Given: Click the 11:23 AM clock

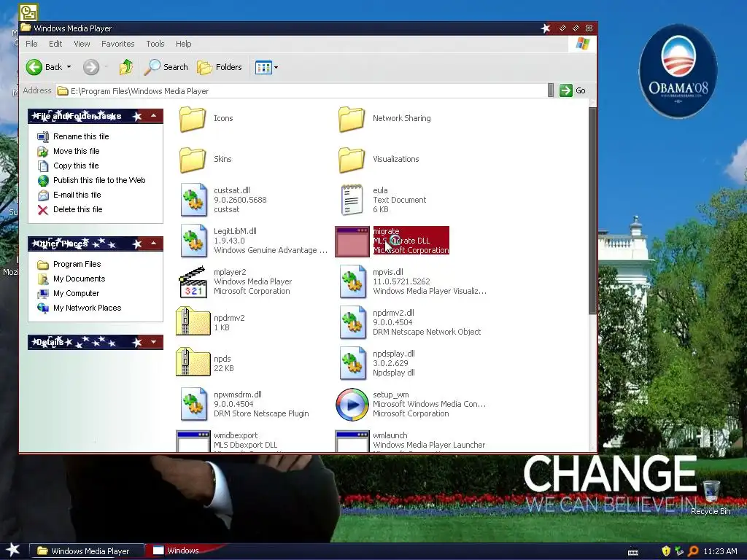Looking at the screenshot, I should click(x=720, y=551).
